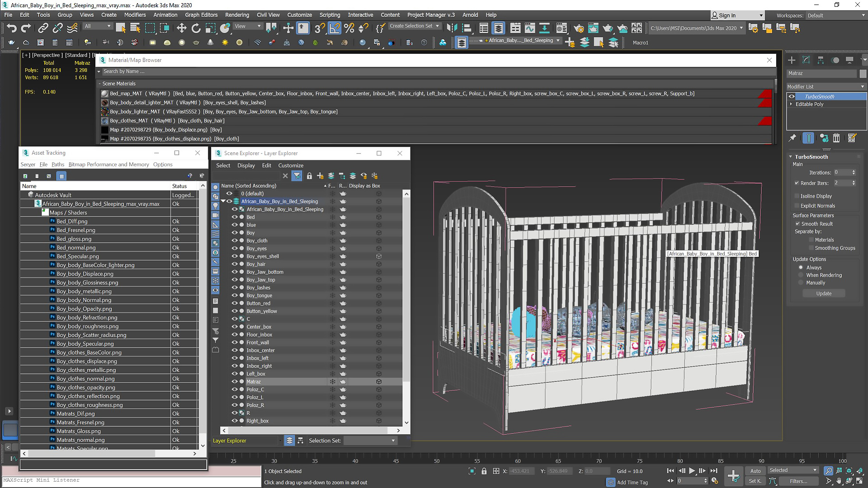The image size is (868, 488).
Task: Click the large plus Set Key button
Action: pyautogui.click(x=733, y=476)
